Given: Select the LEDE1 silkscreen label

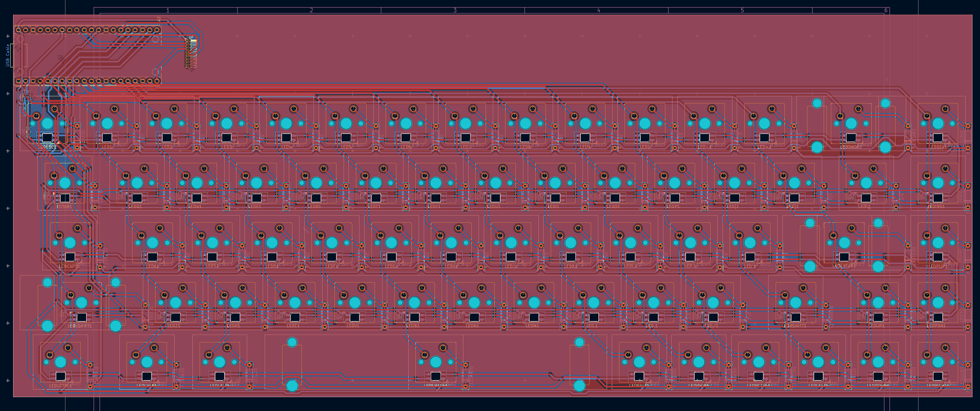Looking at the screenshot, I should tap(255, 206).
